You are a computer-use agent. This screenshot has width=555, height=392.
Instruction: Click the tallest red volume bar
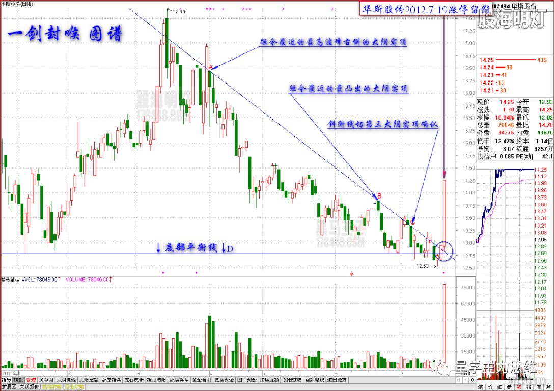pos(444,326)
